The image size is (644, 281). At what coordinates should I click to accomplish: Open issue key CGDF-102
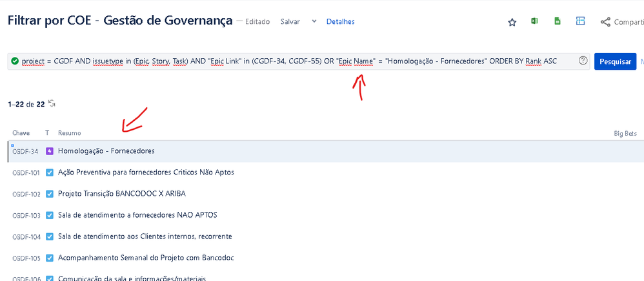point(26,194)
